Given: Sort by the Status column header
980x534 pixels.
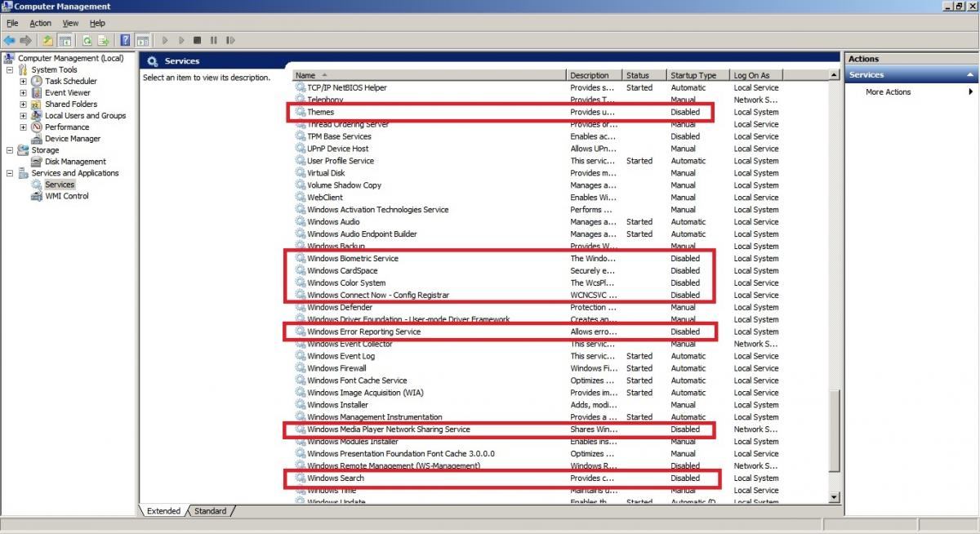Looking at the screenshot, I should pos(644,75).
